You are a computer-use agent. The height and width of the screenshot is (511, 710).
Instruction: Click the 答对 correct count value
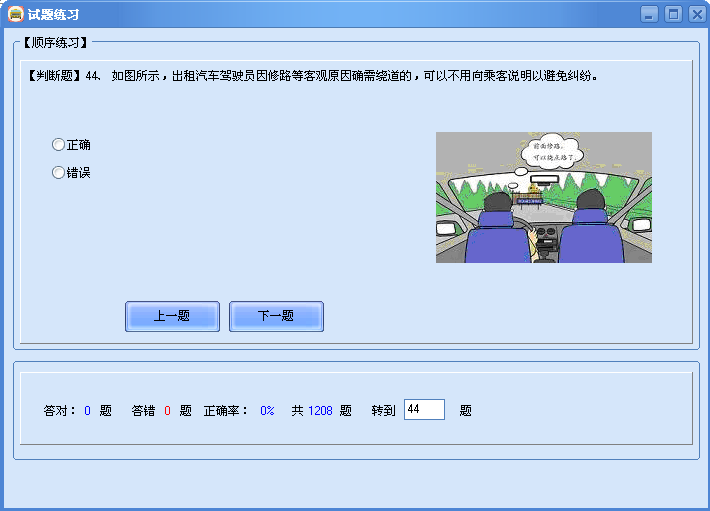click(87, 411)
